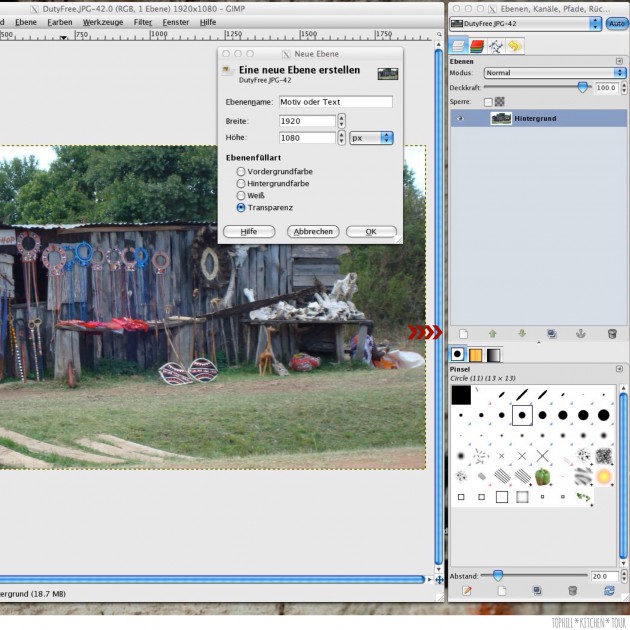Open the Werkzeuge menu
630x630 pixels.
tap(103, 22)
